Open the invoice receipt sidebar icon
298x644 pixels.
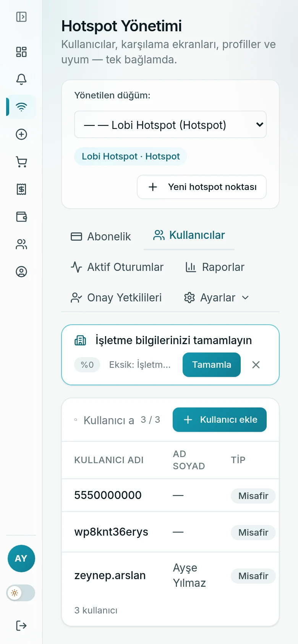21,189
